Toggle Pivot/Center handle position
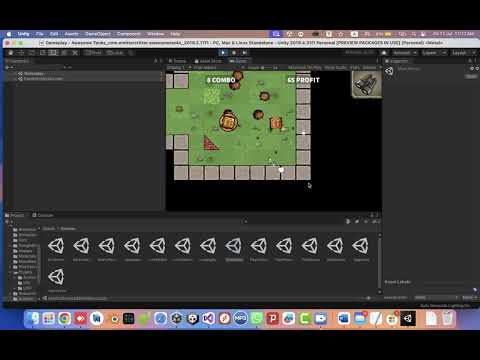 coord(93,53)
